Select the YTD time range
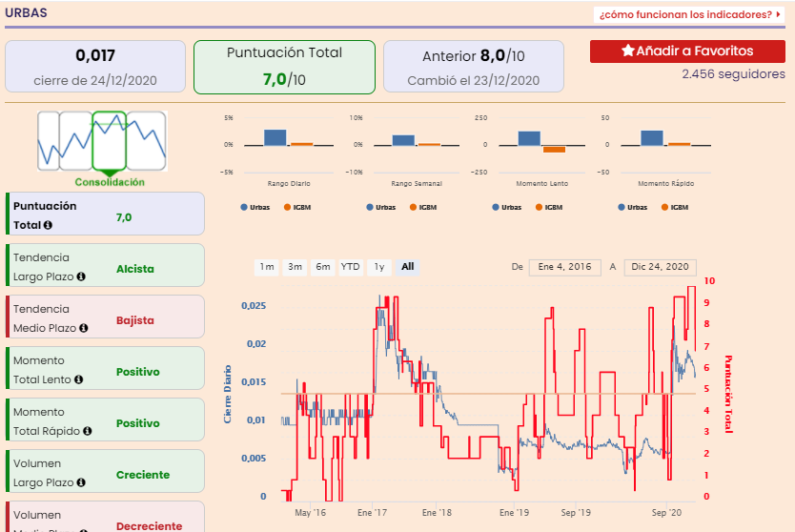 (351, 267)
